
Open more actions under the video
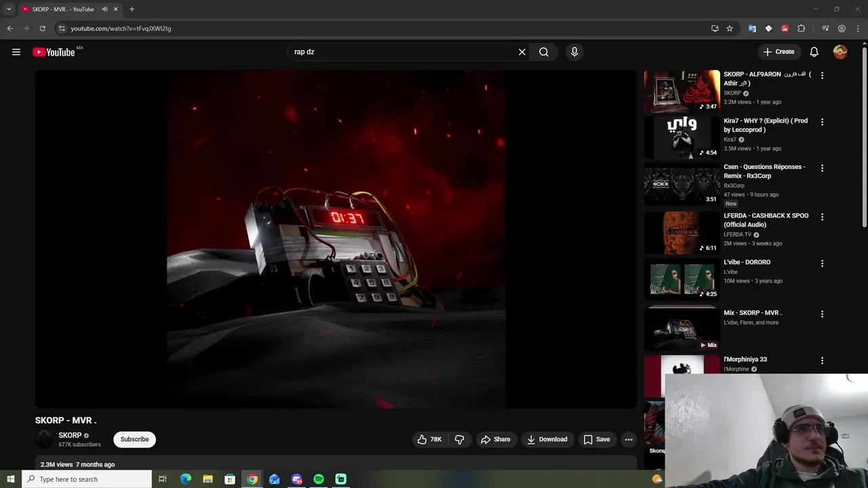(x=629, y=439)
